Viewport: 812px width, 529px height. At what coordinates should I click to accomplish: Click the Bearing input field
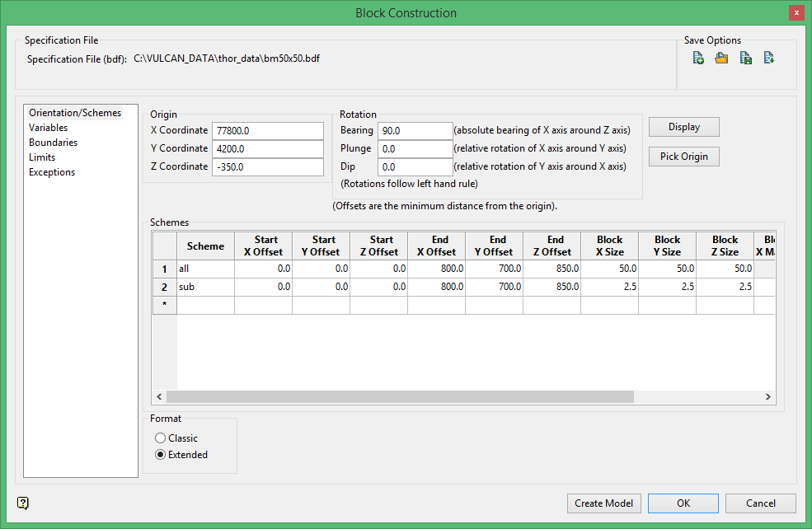(x=415, y=131)
